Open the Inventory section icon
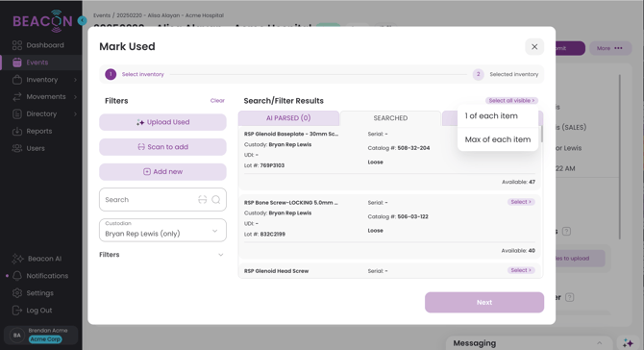The height and width of the screenshot is (350, 644). (17, 80)
